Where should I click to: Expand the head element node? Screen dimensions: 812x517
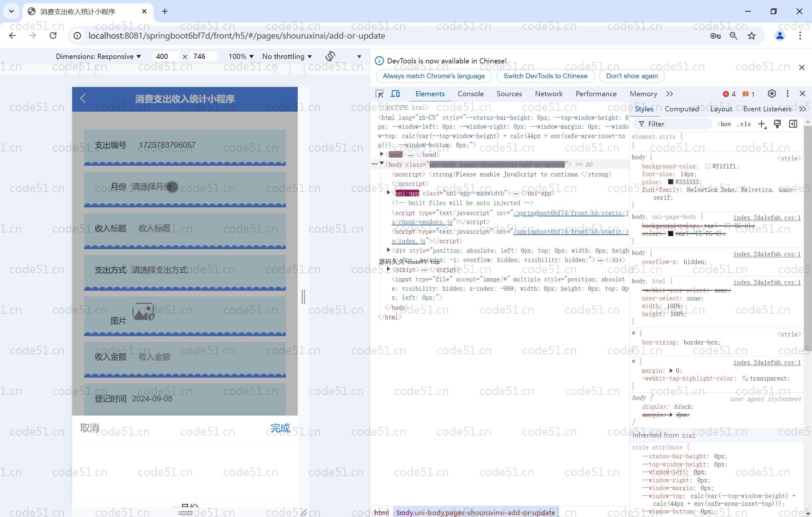click(x=382, y=154)
